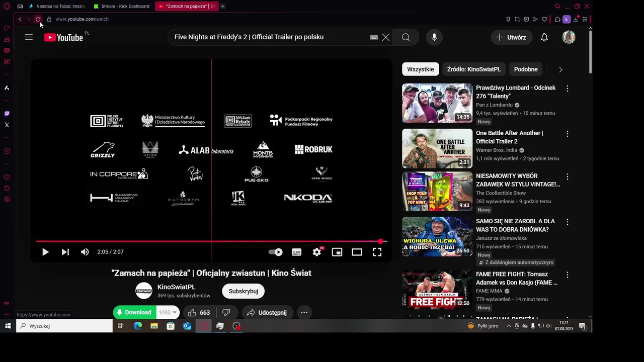The width and height of the screenshot is (644, 362).
Task: Open the YouTube guide hamburger menu
Action: [x=29, y=37]
